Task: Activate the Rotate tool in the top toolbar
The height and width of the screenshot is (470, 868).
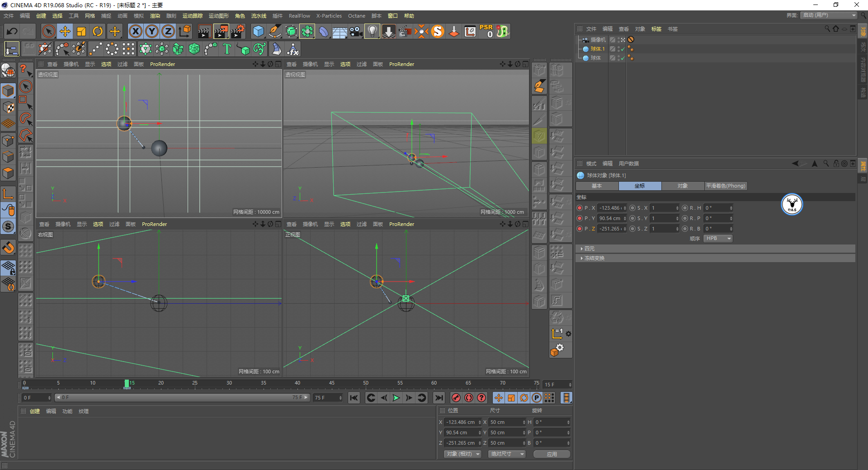Action: pyautogui.click(x=98, y=31)
